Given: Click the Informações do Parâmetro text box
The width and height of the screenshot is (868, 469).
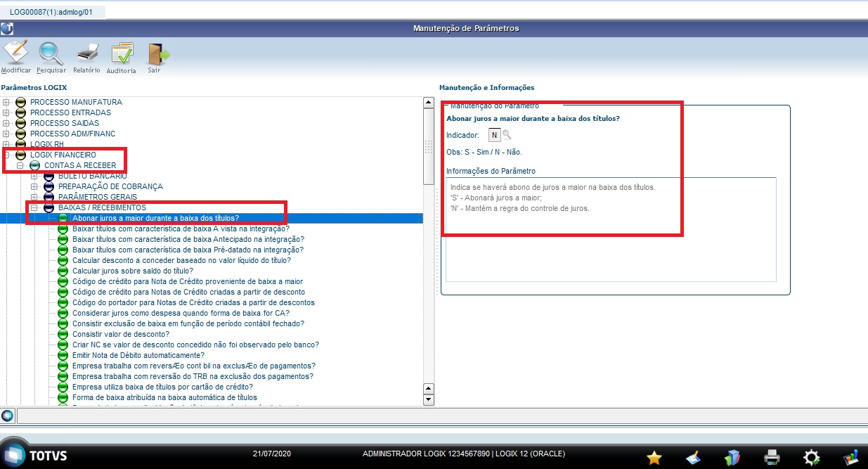Looking at the screenshot, I should point(611,229).
